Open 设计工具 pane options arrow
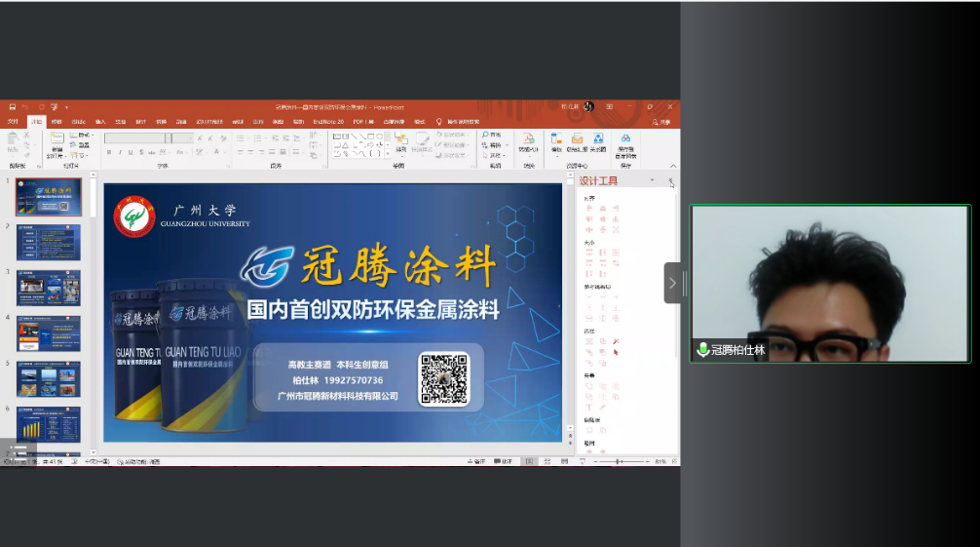980x547 pixels. [652, 180]
